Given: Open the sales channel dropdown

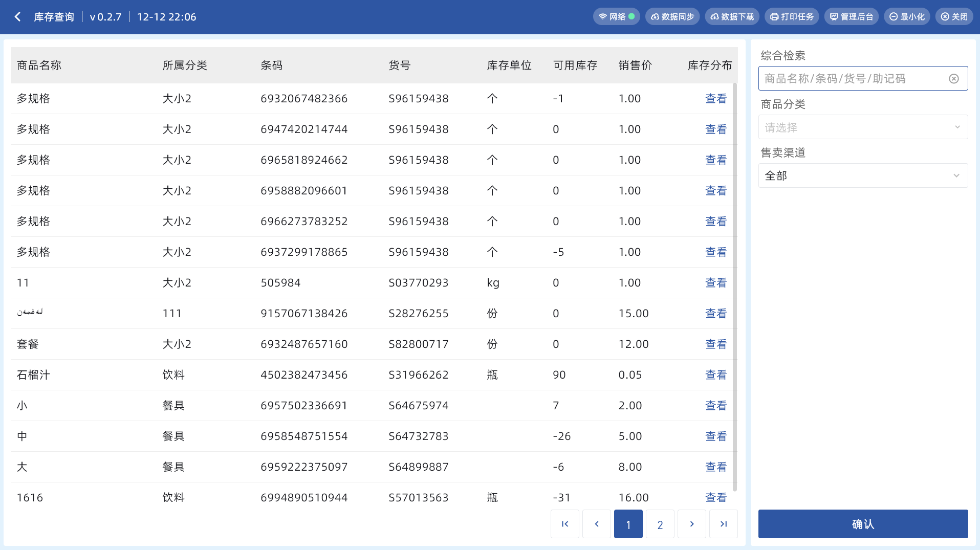Looking at the screenshot, I should click(863, 176).
